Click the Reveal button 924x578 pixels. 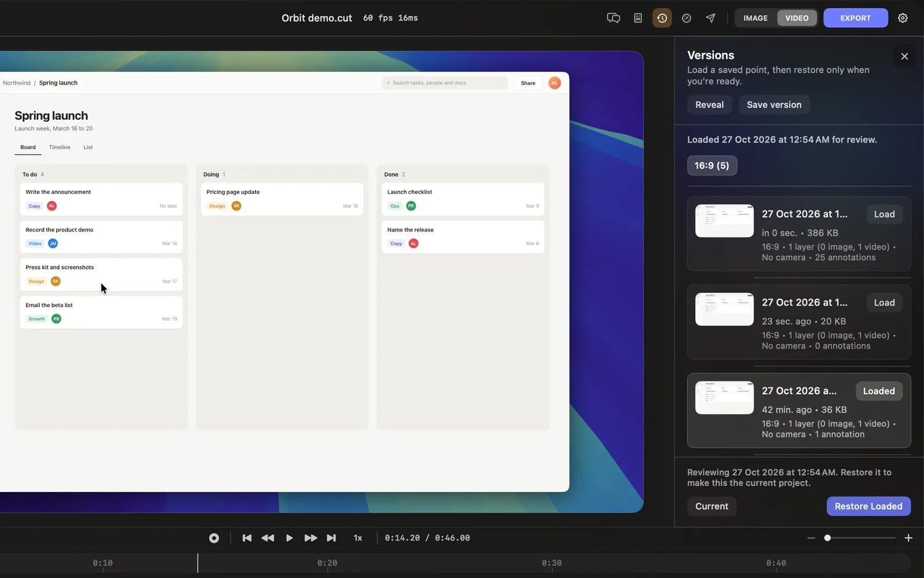pyautogui.click(x=710, y=105)
